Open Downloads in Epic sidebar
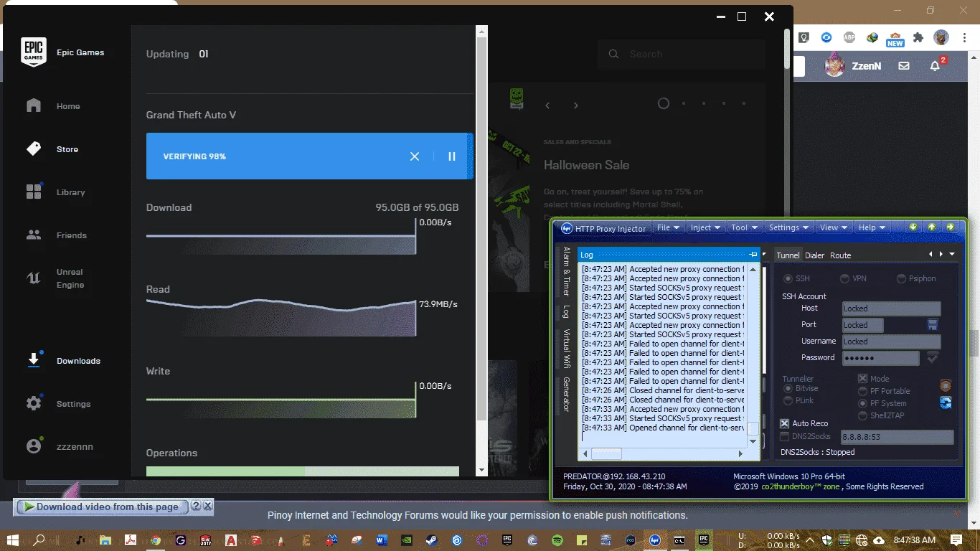Image resolution: width=980 pixels, height=551 pixels. (64, 361)
